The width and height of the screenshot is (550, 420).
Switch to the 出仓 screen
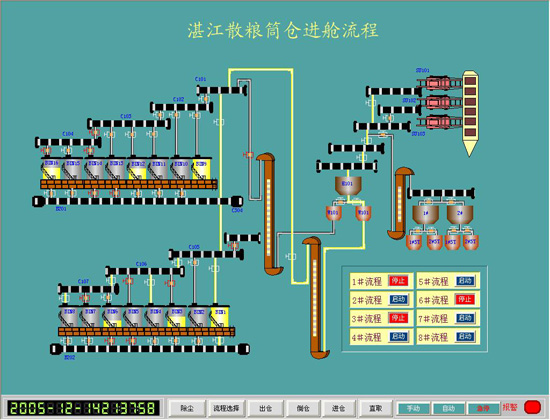[x=266, y=408]
